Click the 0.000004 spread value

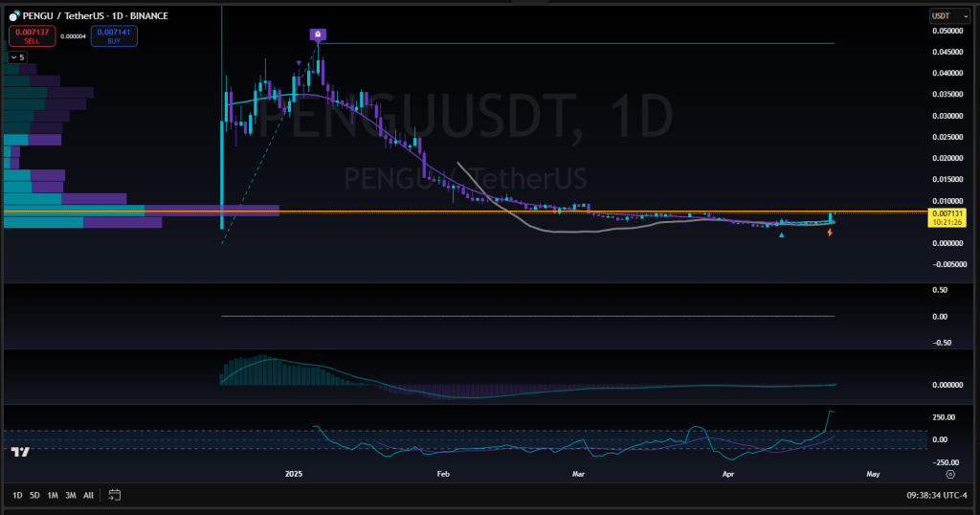73,36
